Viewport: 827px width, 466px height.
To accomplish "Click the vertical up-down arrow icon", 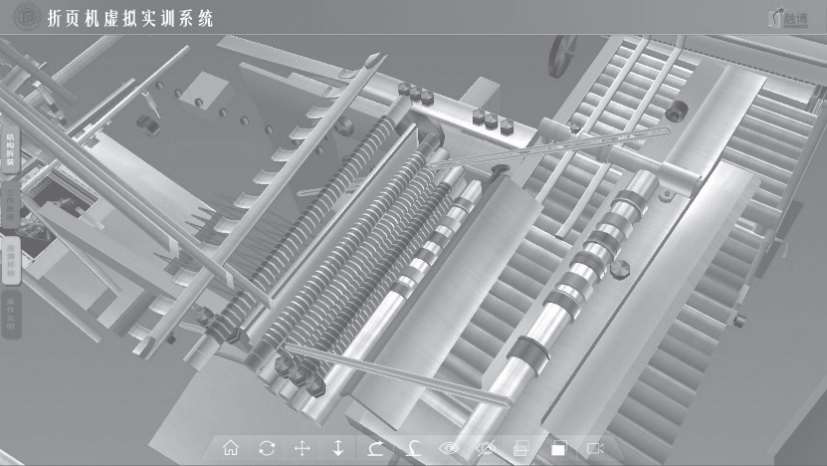I will click(338, 448).
